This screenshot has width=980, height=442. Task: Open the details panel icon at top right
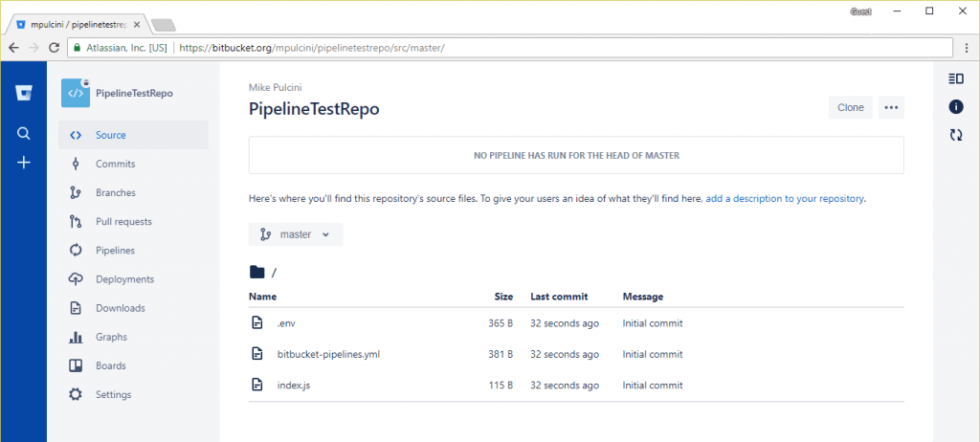pos(955,78)
